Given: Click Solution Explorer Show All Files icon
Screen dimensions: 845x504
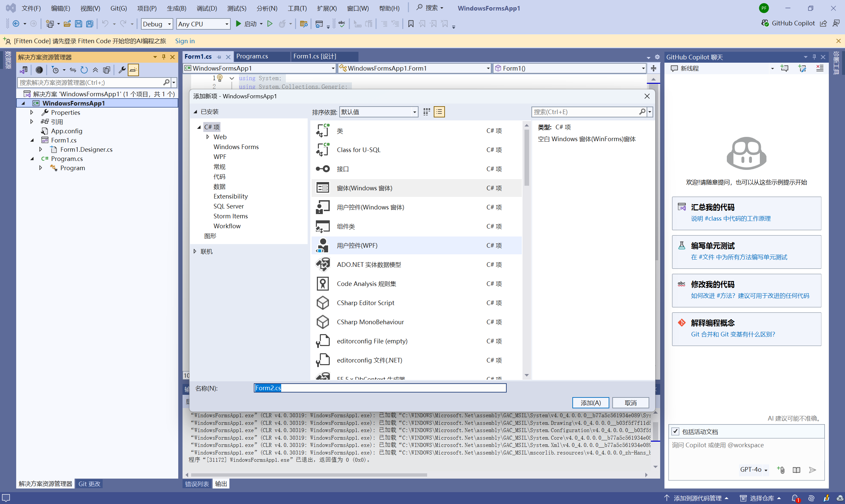Looking at the screenshot, I should (x=107, y=70).
